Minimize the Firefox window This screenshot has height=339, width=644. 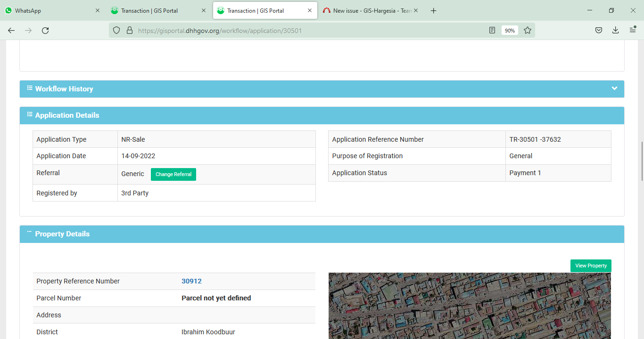click(589, 10)
